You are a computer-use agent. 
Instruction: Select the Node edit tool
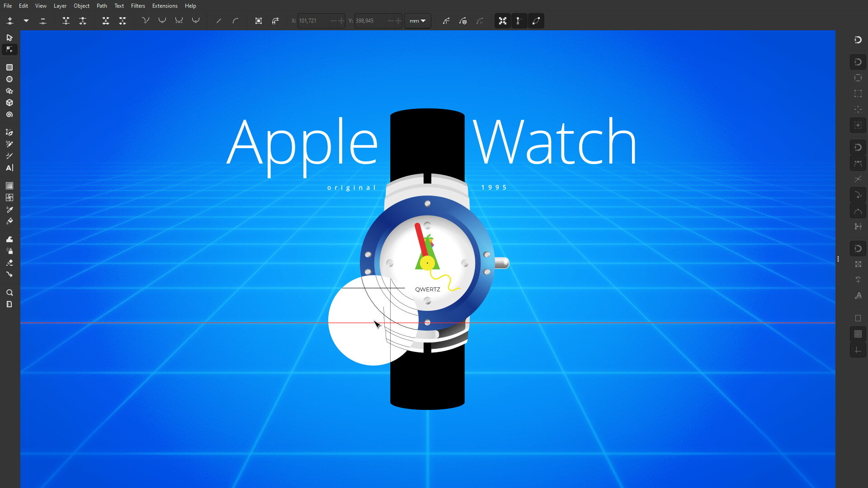pyautogui.click(x=9, y=49)
